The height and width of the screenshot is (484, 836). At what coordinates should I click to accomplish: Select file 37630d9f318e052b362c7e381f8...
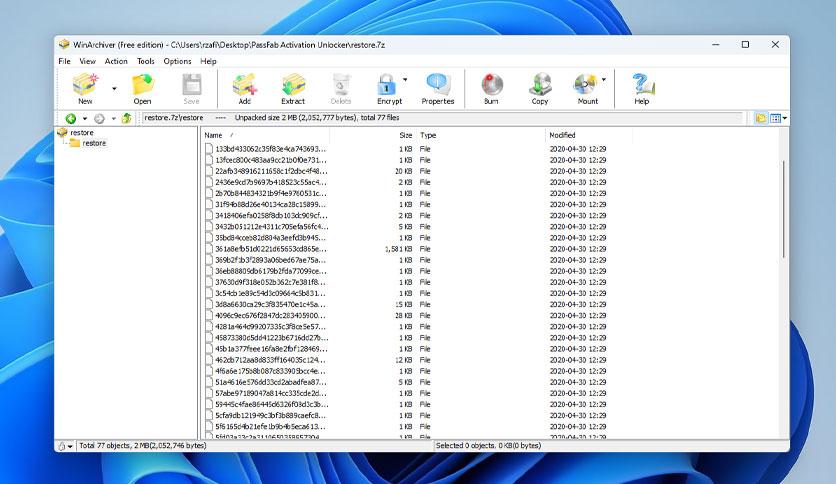tap(270, 283)
